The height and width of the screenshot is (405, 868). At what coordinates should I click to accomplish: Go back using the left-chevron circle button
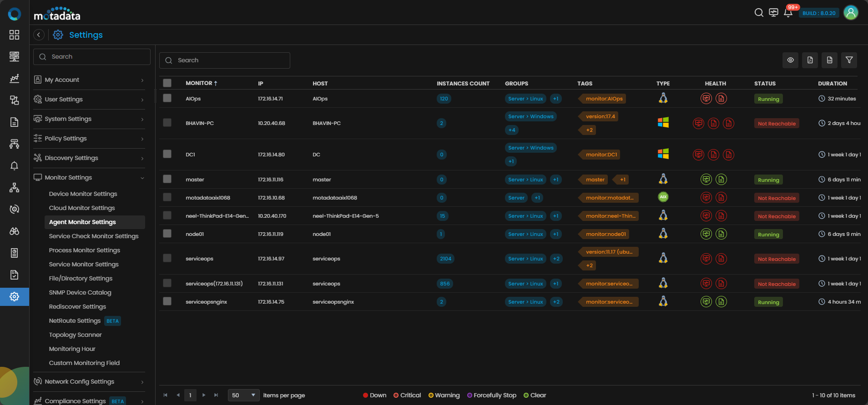pyautogui.click(x=39, y=35)
